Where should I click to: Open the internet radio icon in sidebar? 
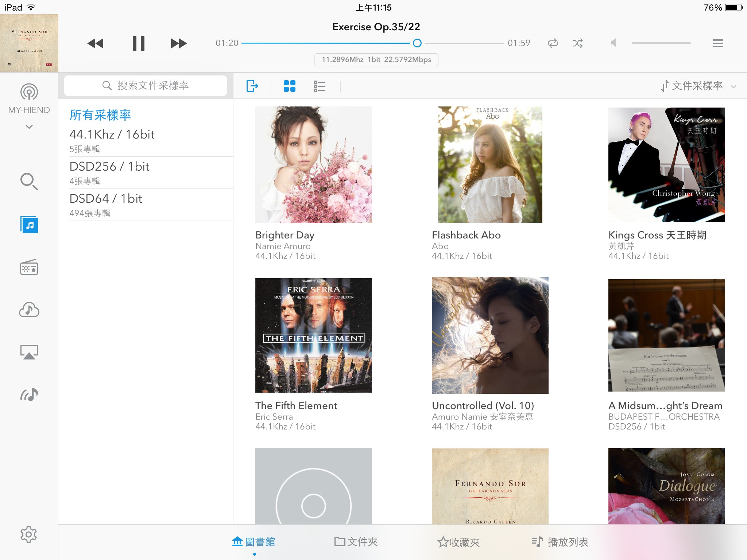coord(29,267)
